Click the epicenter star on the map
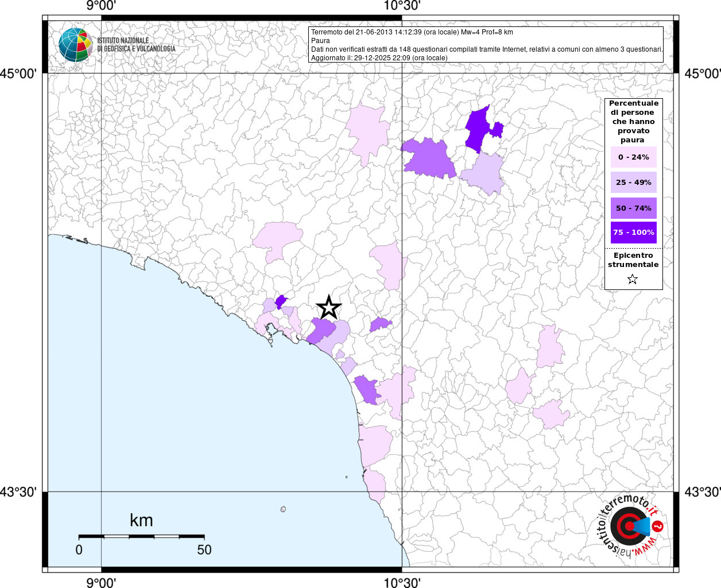Viewport: 721px width, 588px height. (328, 308)
